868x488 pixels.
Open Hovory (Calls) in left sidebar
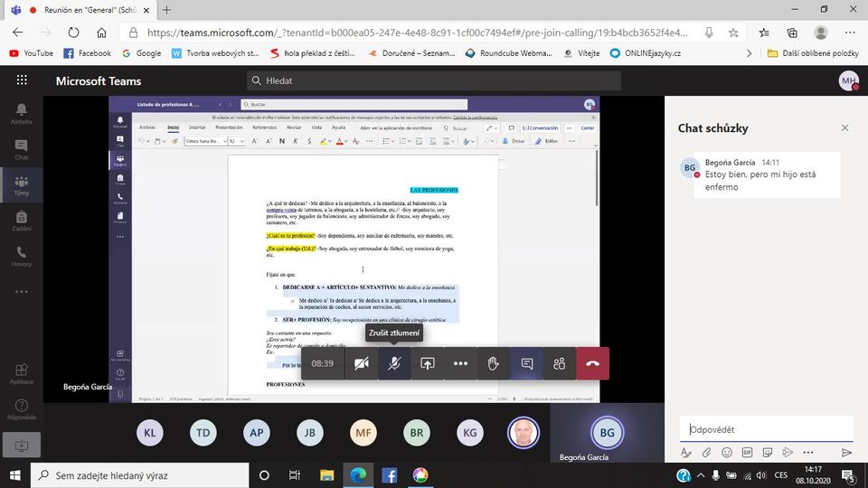21,257
